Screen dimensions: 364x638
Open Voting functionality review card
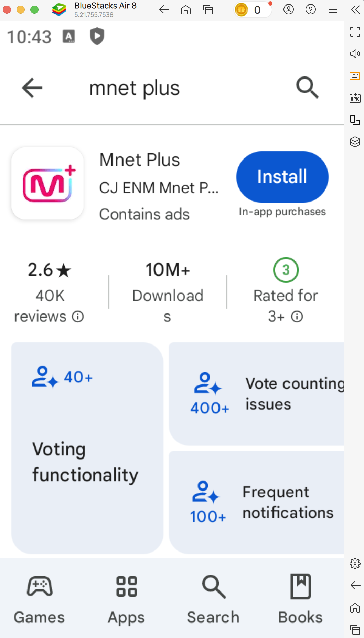click(x=87, y=448)
